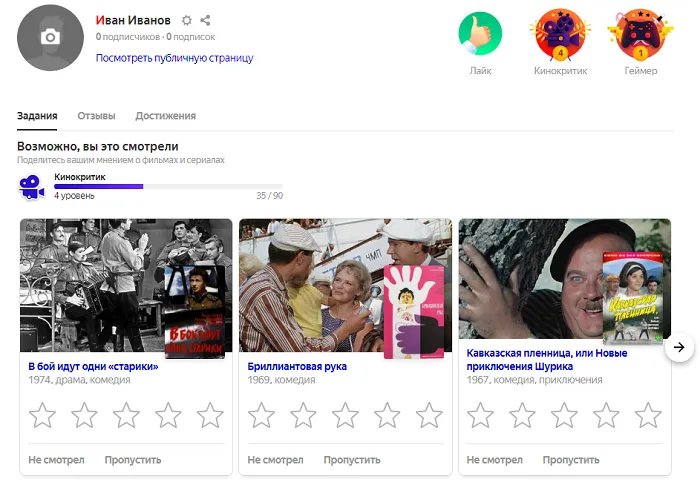Open profile settings gear icon
The image size is (700, 482).
click(x=187, y=20)
